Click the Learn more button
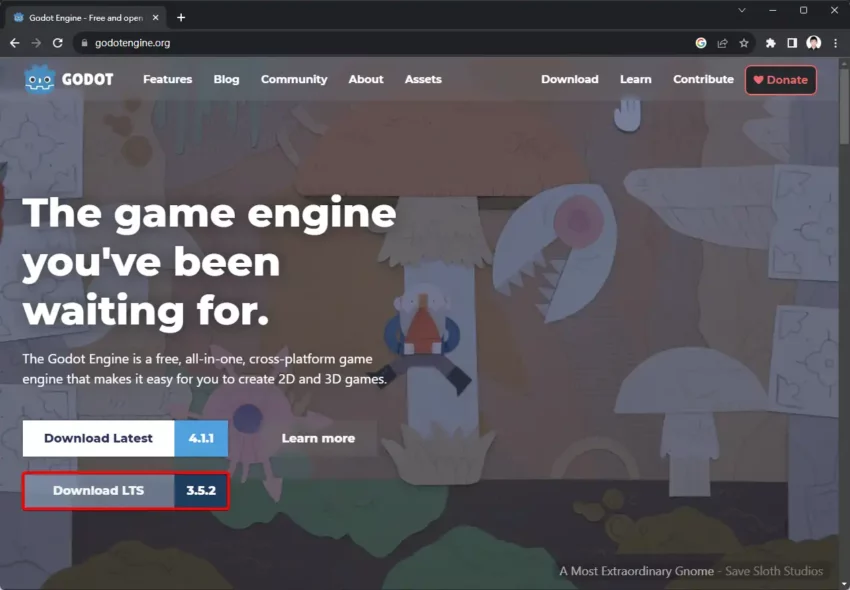 click(318, 438)
